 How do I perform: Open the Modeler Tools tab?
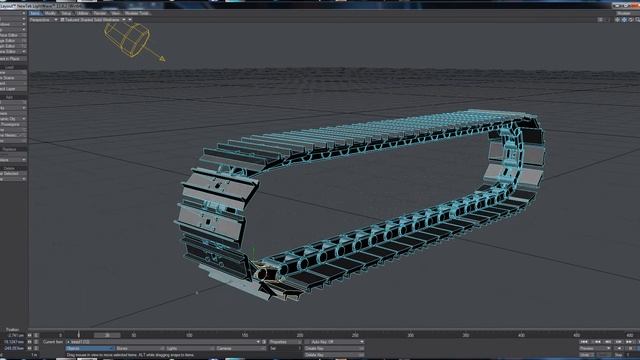[137, 13]
